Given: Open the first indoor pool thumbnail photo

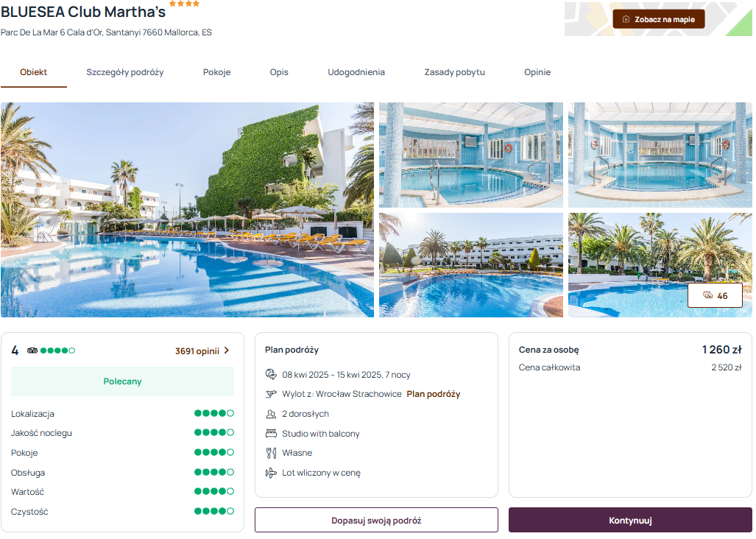Looking at the screenshot, I should (473, 155).
